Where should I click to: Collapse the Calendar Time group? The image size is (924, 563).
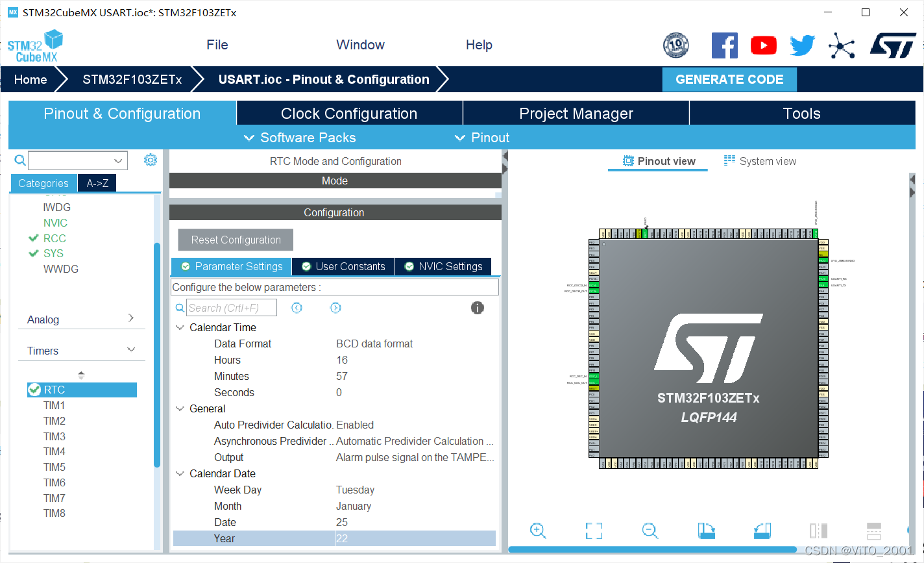point(180,328)
